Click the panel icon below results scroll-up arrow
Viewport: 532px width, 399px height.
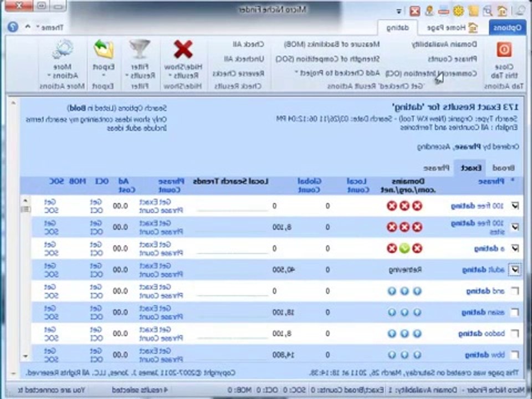tap(25, 209)
